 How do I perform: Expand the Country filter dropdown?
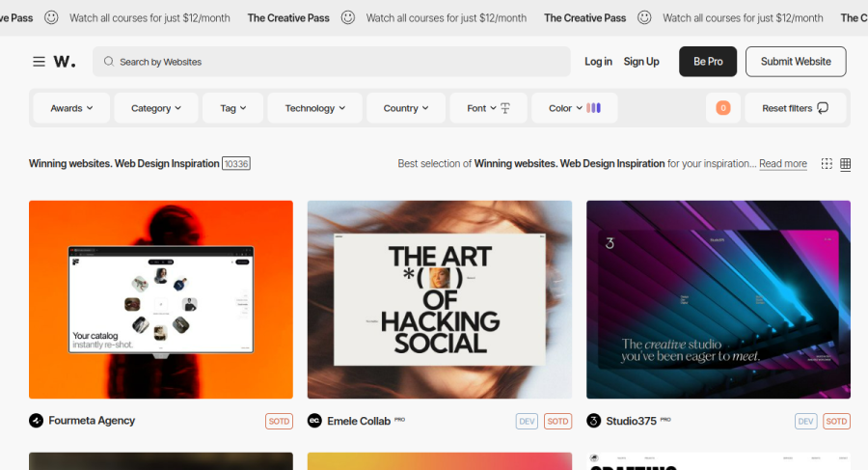click(x=406, y=108)
